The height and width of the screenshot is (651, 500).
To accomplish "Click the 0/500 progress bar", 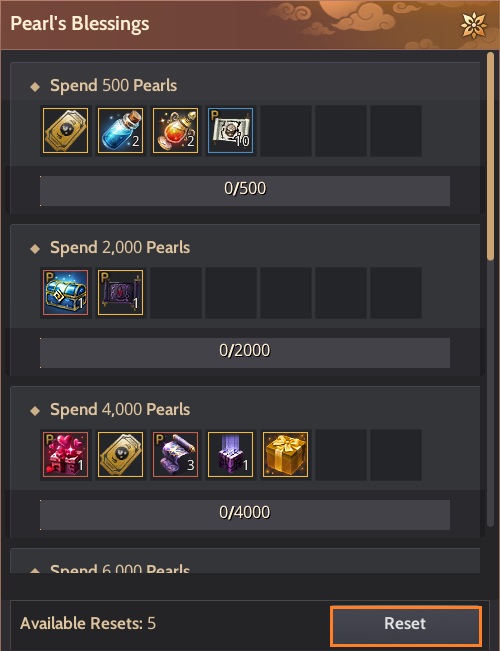I will coord(245,191).
